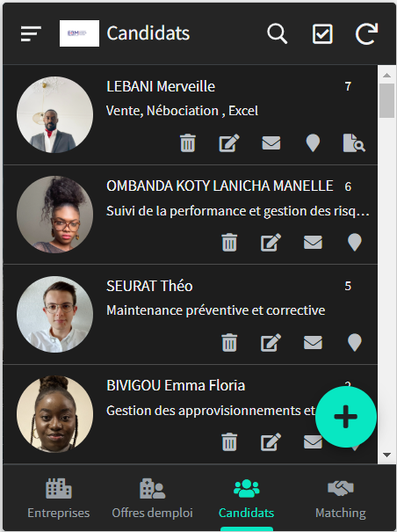Screen dimensions: 397x532
Task: Open the search magnifier in header
Action: coord(277,33)
